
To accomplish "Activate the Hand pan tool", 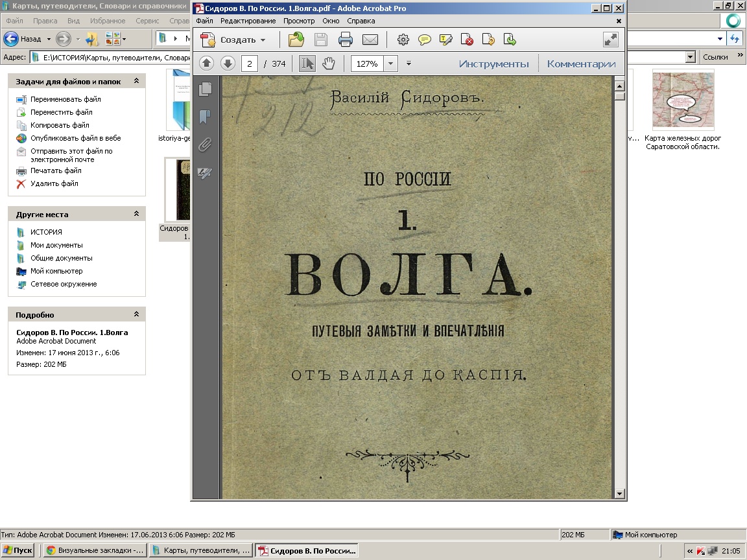I will point(329,64).
